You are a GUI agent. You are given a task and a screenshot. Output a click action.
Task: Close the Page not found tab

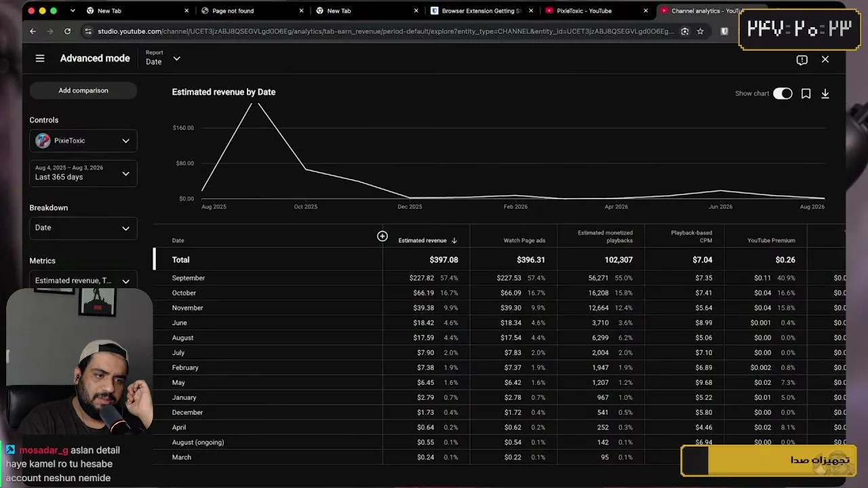pos(302,11)
